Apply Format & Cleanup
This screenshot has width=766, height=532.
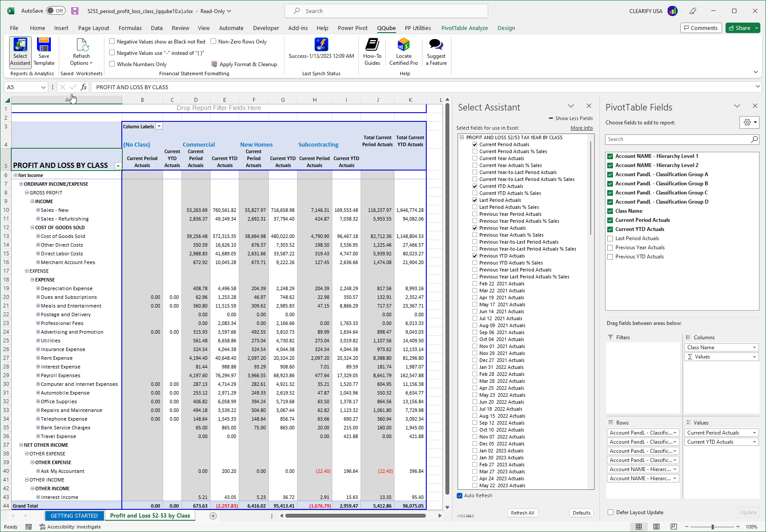pos(244,64)
